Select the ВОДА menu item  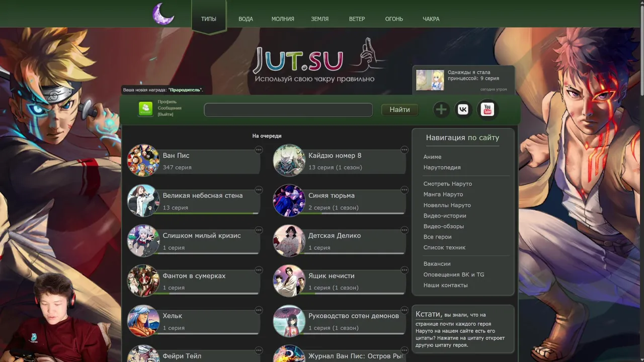click(x=246, y=19)
